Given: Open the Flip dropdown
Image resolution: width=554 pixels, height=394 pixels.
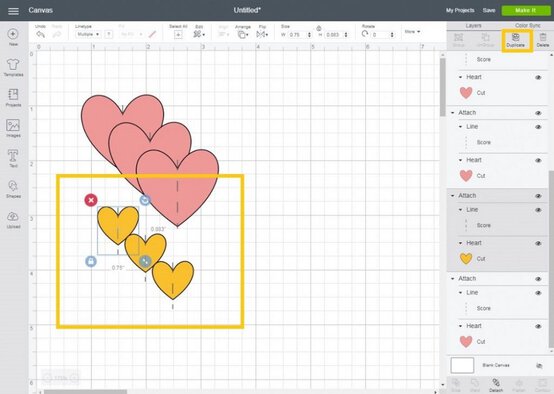Looking at the screenshot, I should [x=262, y=34].
